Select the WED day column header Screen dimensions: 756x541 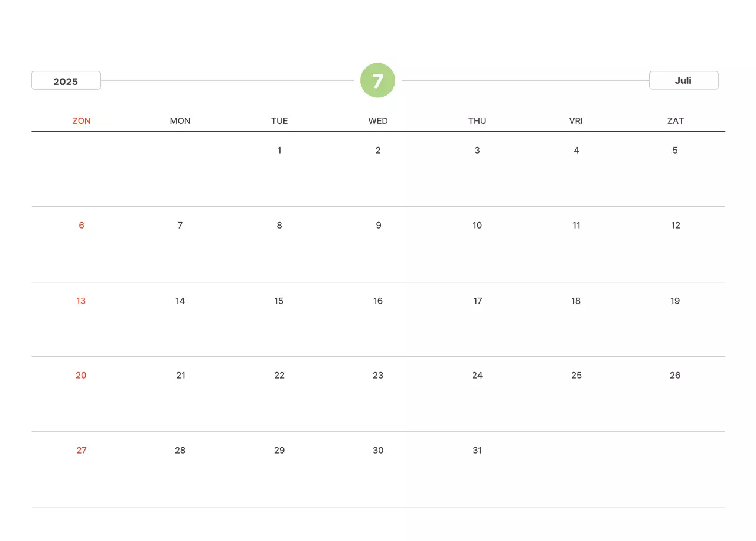coord(378,121)
